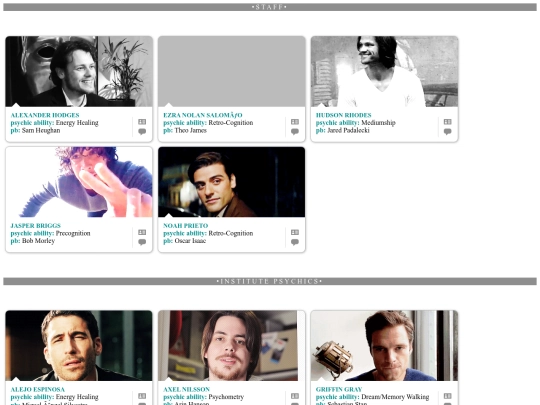Visit the Noah Prieto name link
The height and width of the screenshot is (405, 540).
tap(186, 226)
